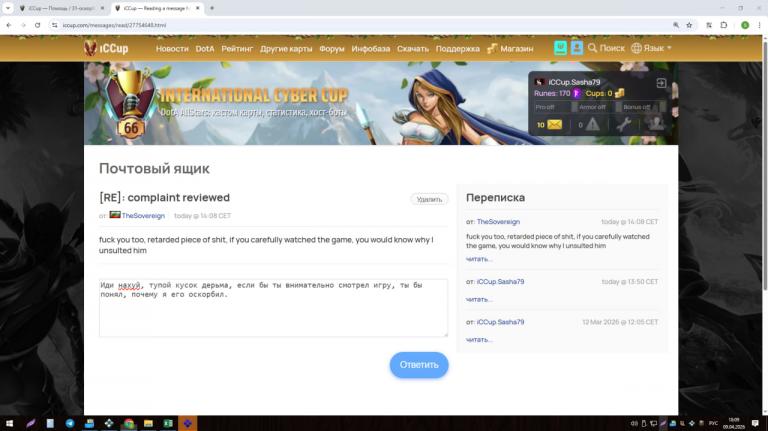Open Excel from the taskbar
Viewport: 768px width, 431px height.
(x=168, y=423)
